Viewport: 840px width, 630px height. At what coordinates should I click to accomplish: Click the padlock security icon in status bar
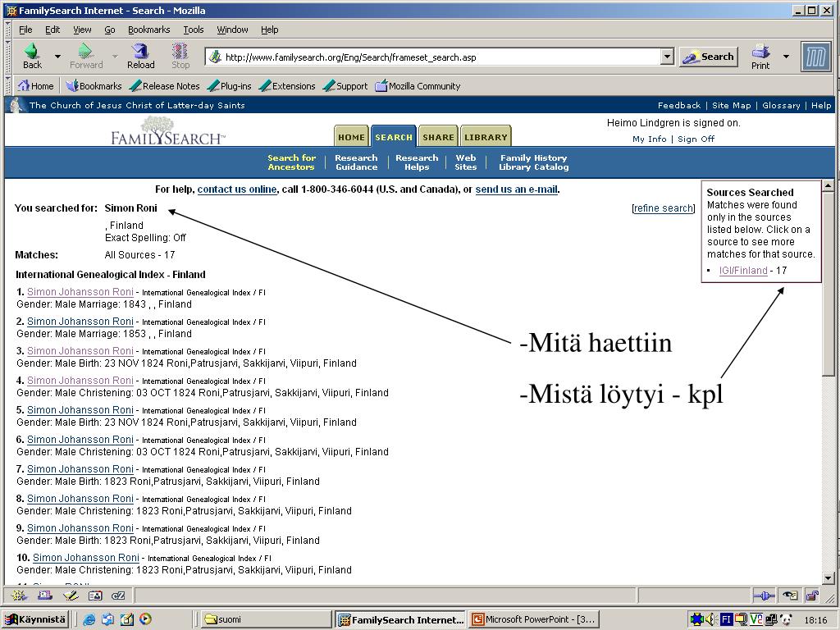click(x=812, y=596)
